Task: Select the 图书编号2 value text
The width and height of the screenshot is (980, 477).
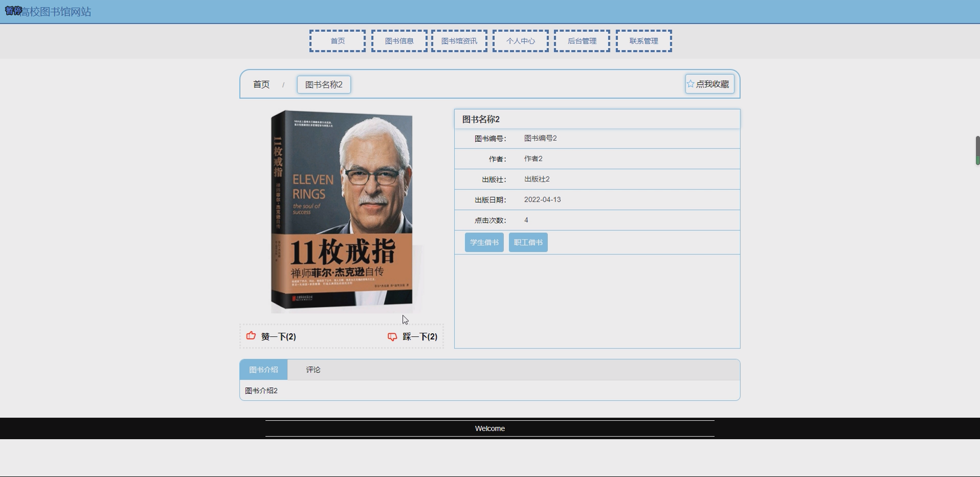Action: (540, 138)
